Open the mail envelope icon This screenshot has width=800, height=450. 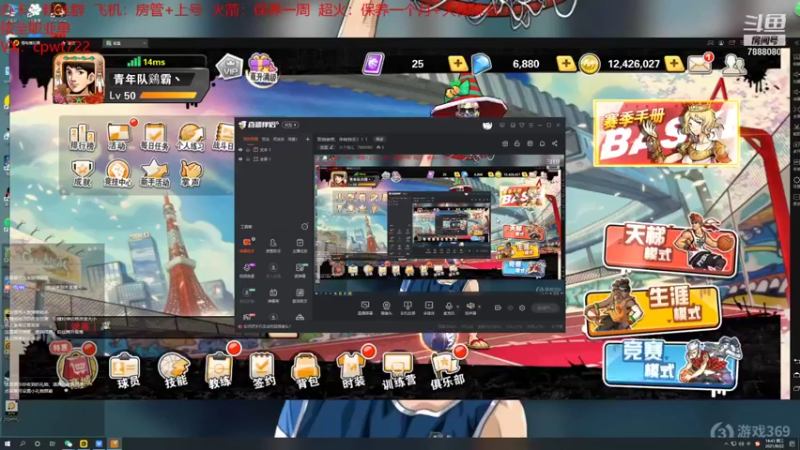[x=699, y=64]
